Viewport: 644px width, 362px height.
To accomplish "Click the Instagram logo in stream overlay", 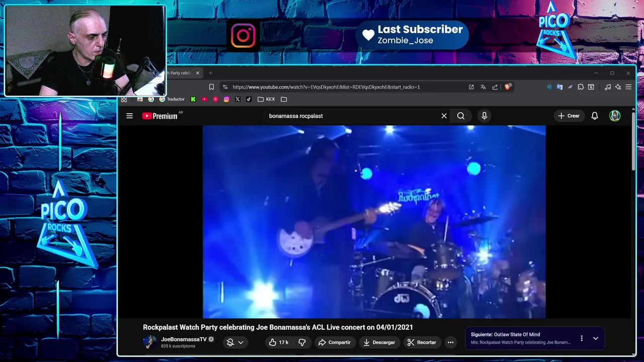I will [244, 35].
